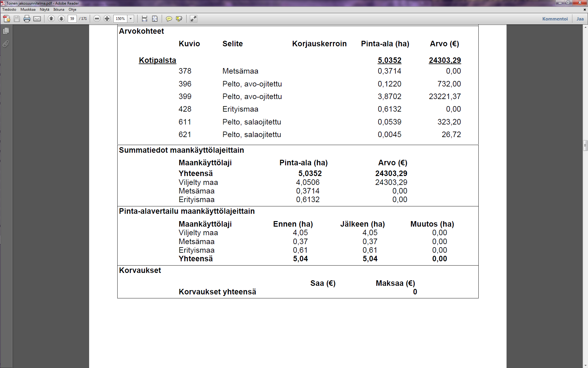
Task: Select the highlight text tool
Action: click(179, 19)
